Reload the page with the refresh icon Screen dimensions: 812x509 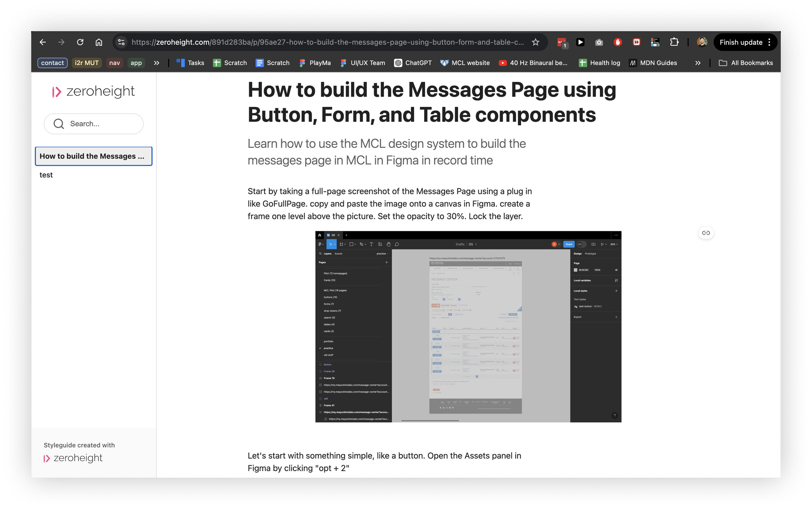tap(80, 42)
